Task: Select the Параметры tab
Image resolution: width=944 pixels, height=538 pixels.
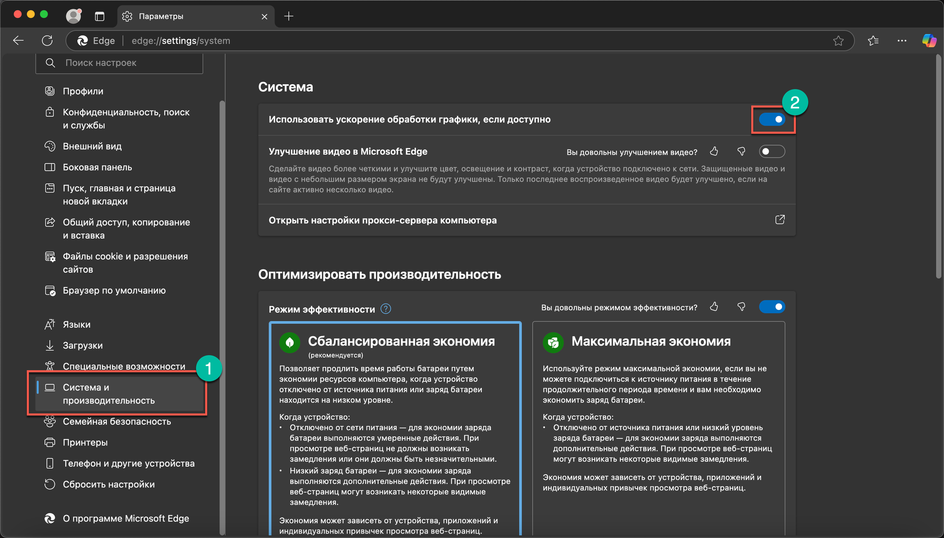Action: click(x=194, y=16)
